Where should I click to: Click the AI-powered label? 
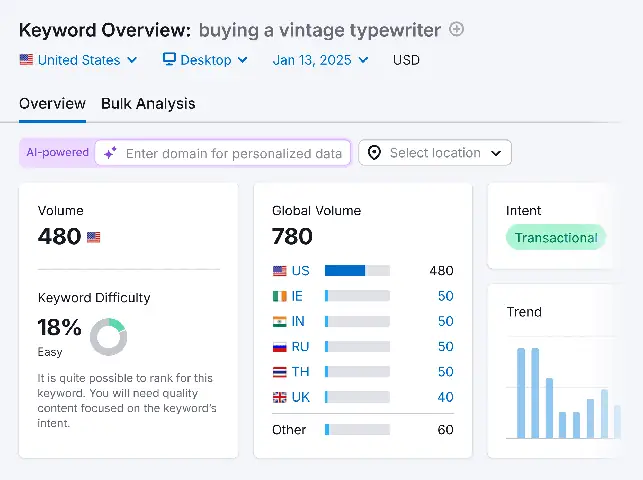click(x=57, y=152)
